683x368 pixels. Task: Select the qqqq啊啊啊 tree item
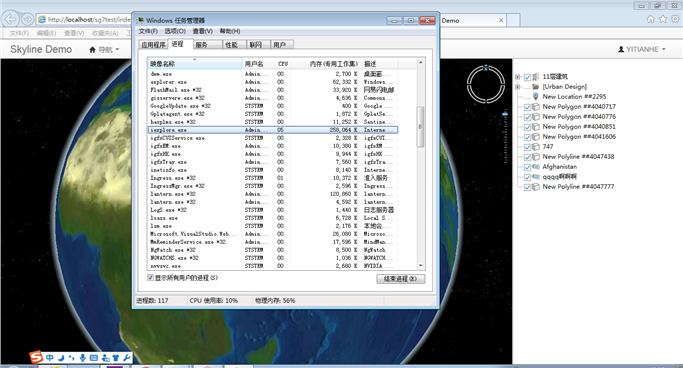[560, 177]
